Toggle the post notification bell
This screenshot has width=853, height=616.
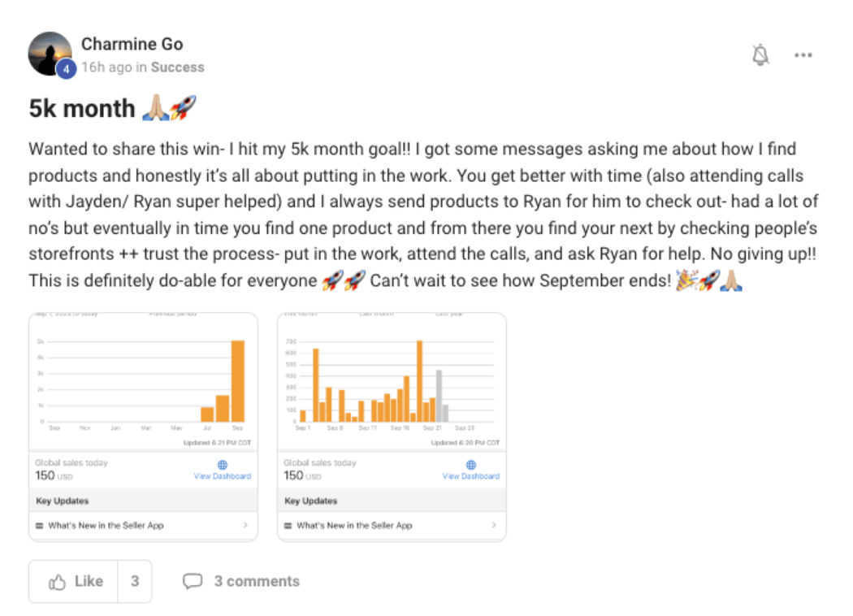coord(760,54)
